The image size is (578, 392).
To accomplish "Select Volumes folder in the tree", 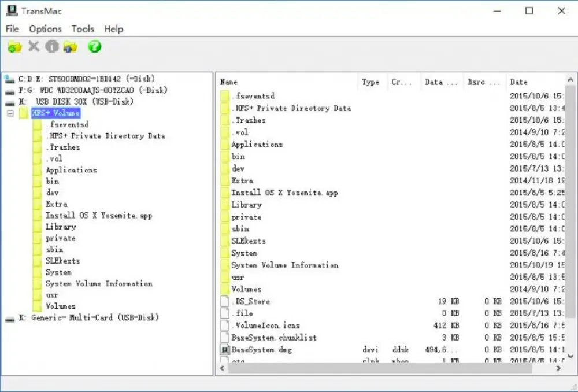I will [x=61, y=306].
